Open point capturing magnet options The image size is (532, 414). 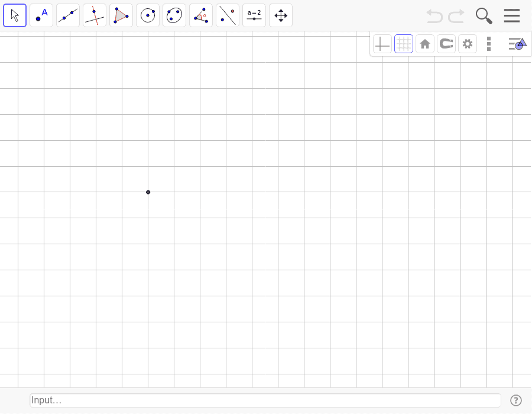446,44
